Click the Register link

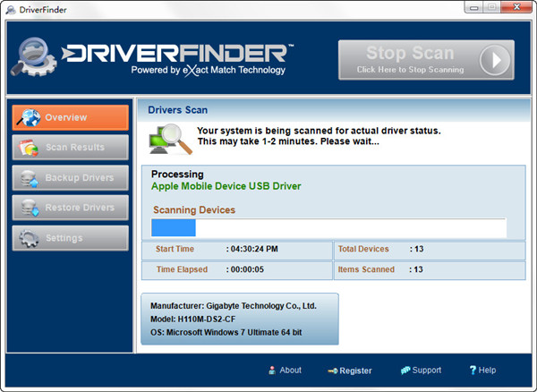pos(355,371)
